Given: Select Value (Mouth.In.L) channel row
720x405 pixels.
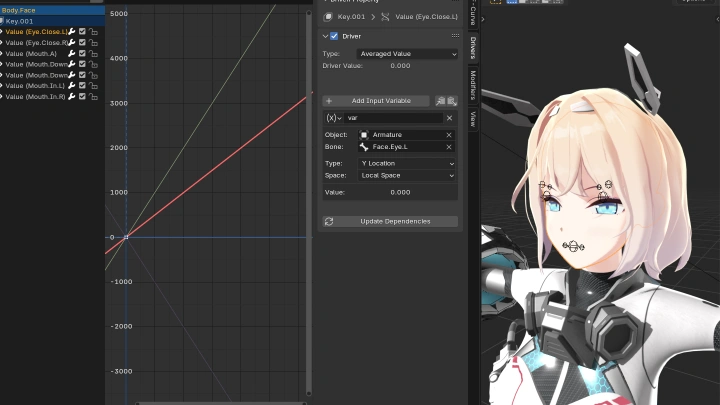Looking at the screenshot, I should 52,85.
